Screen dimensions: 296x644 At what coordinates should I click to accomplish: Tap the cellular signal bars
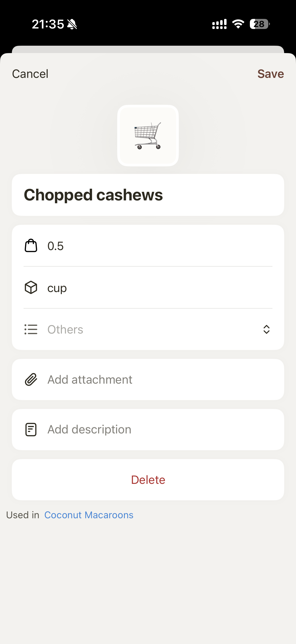219,24
